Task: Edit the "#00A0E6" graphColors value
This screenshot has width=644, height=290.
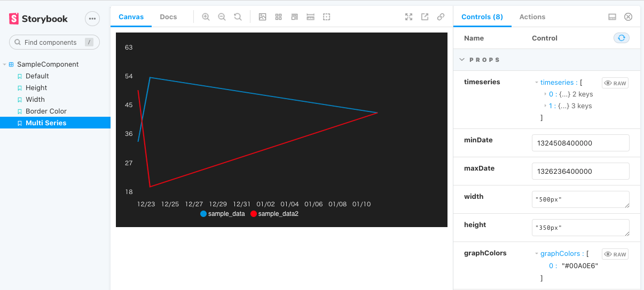Action: 580,265
